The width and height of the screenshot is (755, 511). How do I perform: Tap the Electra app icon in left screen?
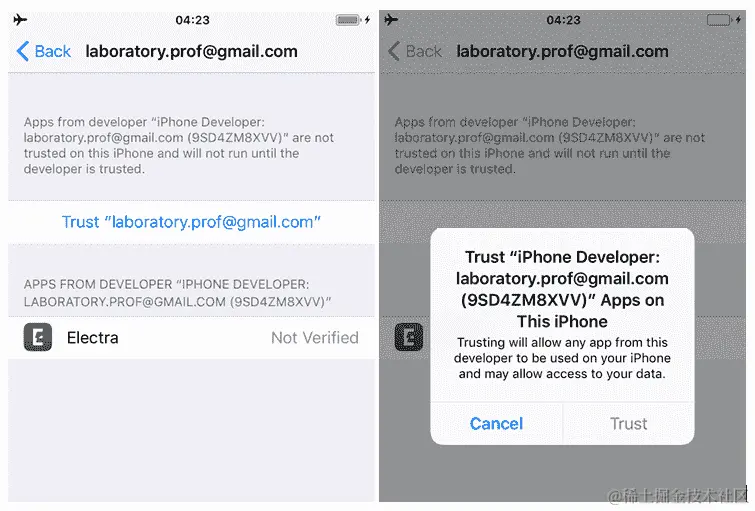click(38, 337)
